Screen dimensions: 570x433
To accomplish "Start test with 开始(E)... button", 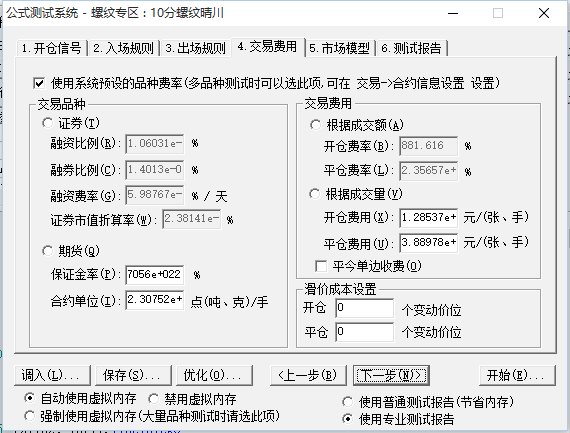I will point(517,375).
